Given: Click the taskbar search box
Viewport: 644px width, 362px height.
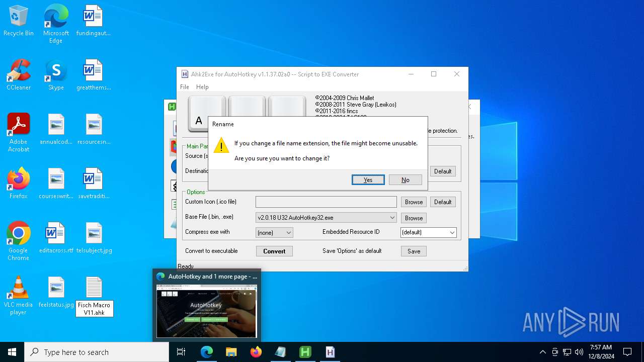Looking at the screenshot, I should click(97, 352).
